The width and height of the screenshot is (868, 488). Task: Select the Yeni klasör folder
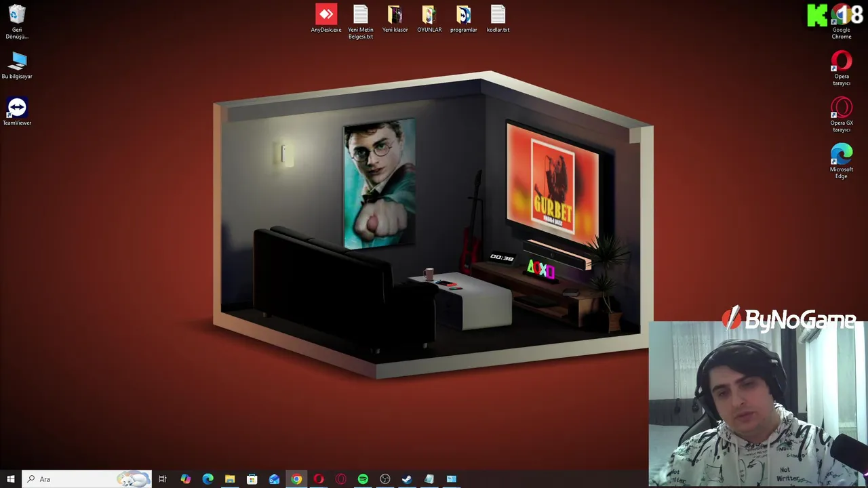tap(395, 18)
